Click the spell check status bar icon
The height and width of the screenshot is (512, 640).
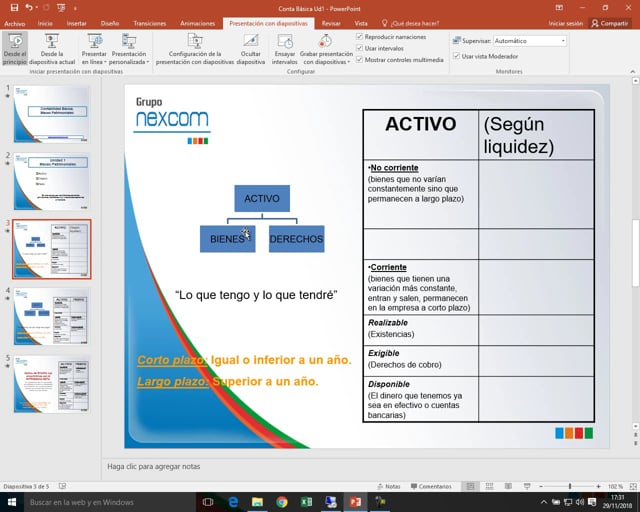(62, 486)
